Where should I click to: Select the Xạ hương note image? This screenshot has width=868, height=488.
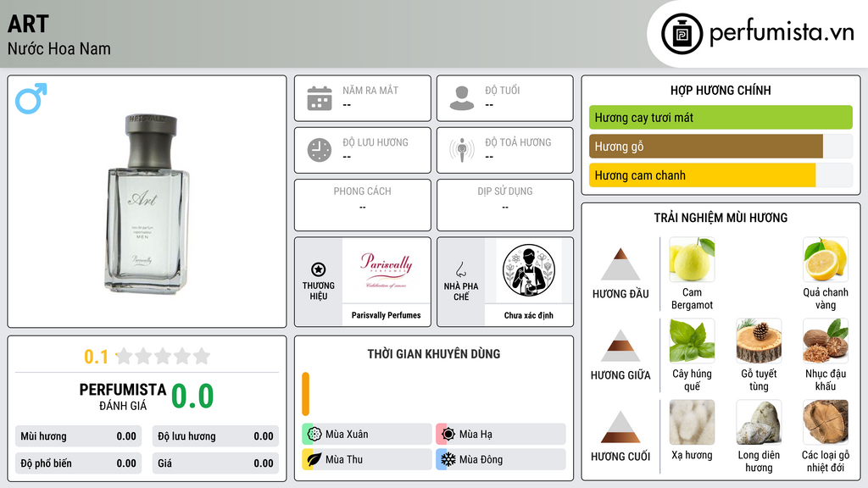pos(692,422)
